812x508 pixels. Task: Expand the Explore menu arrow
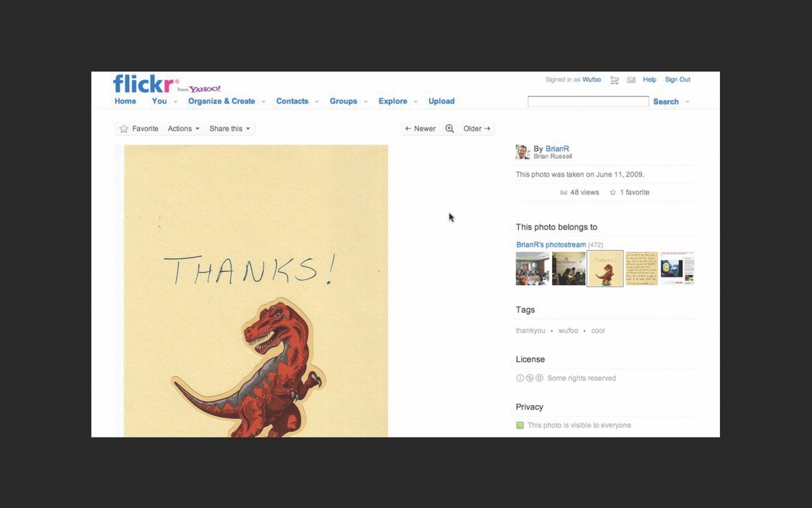pyautogui.click(x=415, y=102)
